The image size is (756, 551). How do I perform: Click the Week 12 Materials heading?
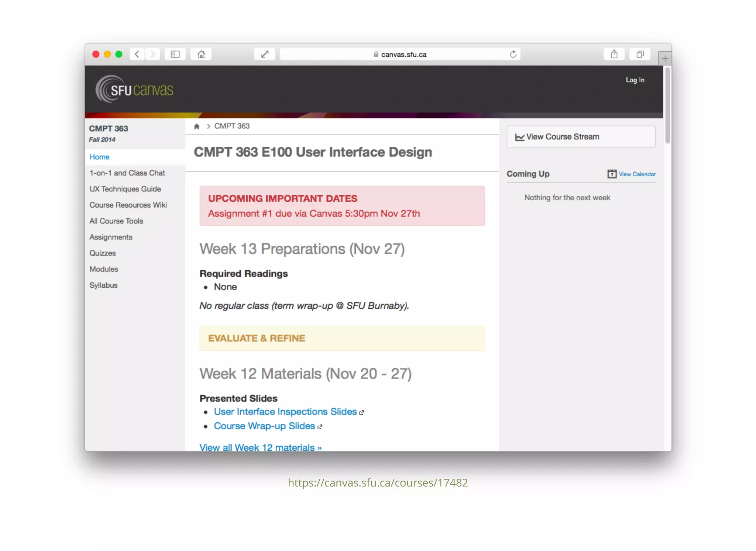coord(305,374)
